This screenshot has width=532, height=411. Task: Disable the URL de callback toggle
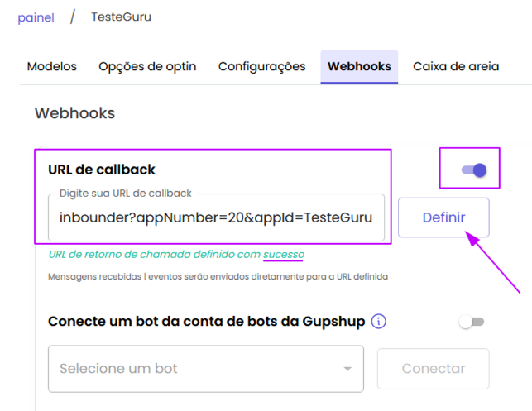pos(474,170)
